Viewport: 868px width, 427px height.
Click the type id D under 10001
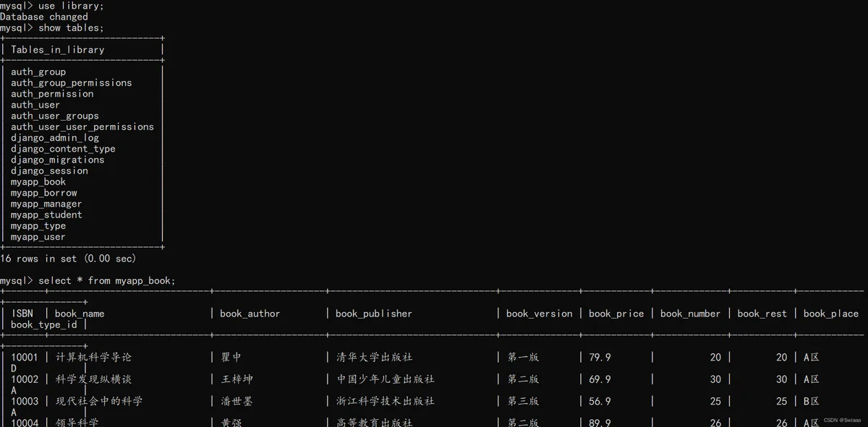14,368
